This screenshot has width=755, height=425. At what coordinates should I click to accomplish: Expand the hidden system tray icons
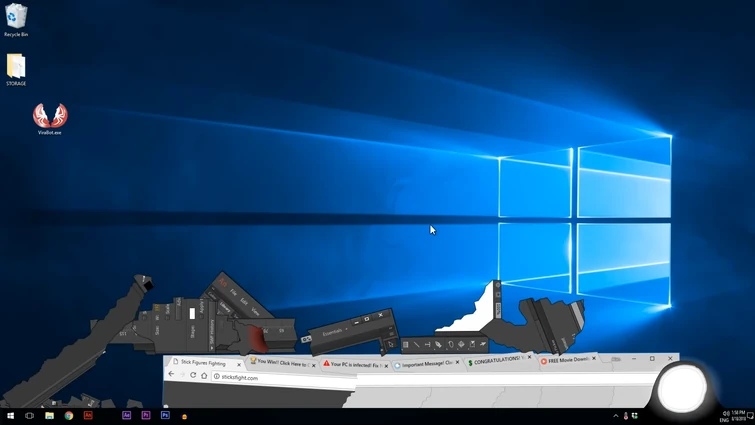(615, 416)
